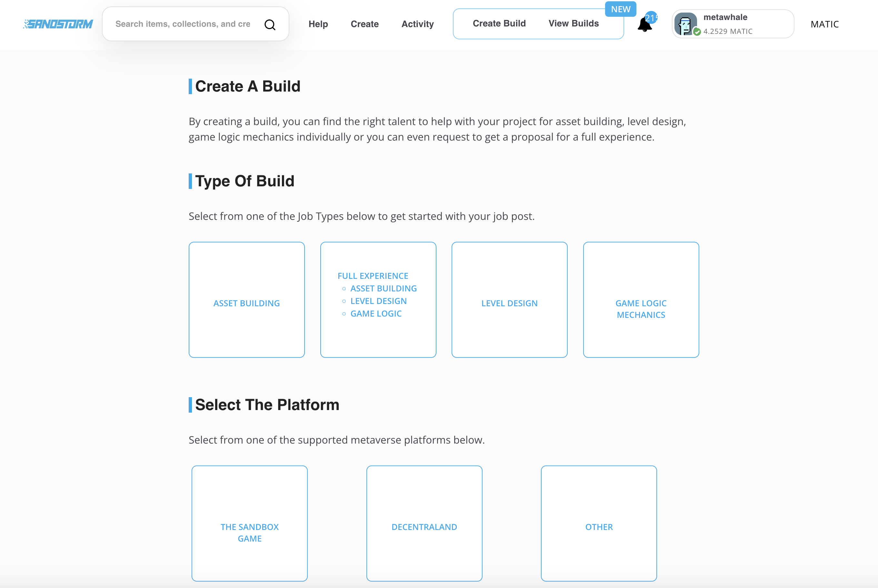Click the NEW badge
878x588 pixels.
coord(620,9)
